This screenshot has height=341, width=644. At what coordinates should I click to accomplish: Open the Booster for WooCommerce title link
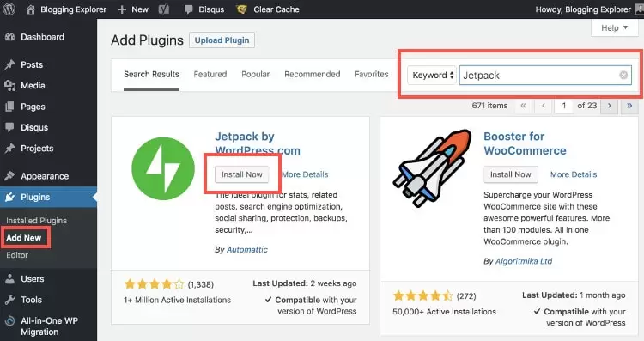tap(525, 143)
